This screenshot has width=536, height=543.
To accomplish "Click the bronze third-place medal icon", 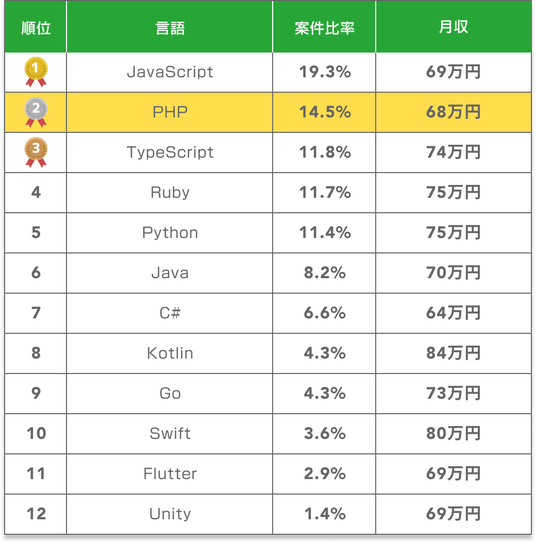I will pos(36,152).
